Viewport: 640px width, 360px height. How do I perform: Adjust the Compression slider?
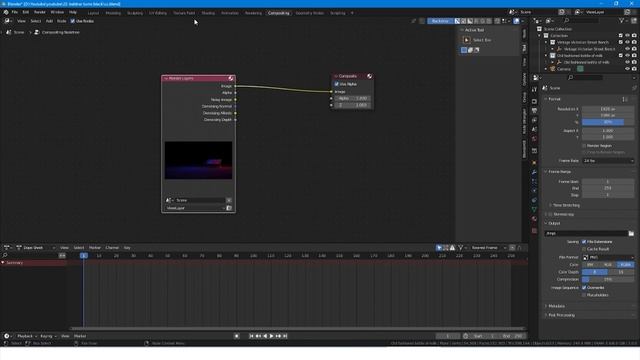[x=608, y=279]
